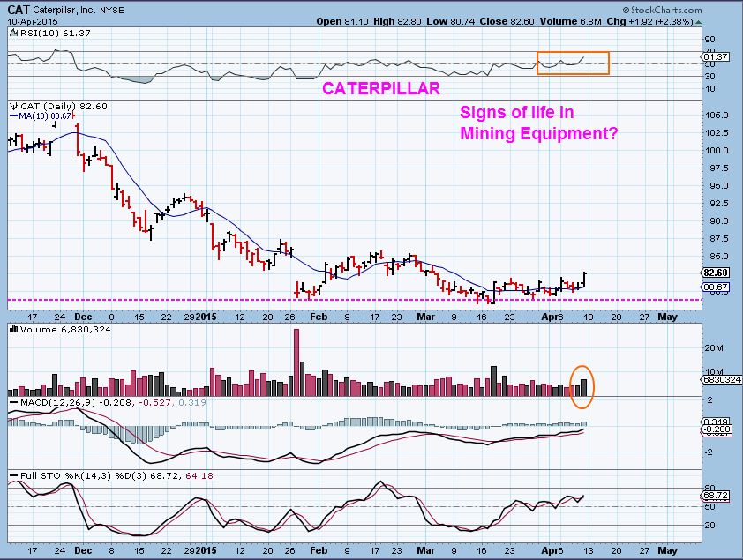Click the 'Close 82.60' header value
Screen dimensions: 743x560
(x=507, y=21)
